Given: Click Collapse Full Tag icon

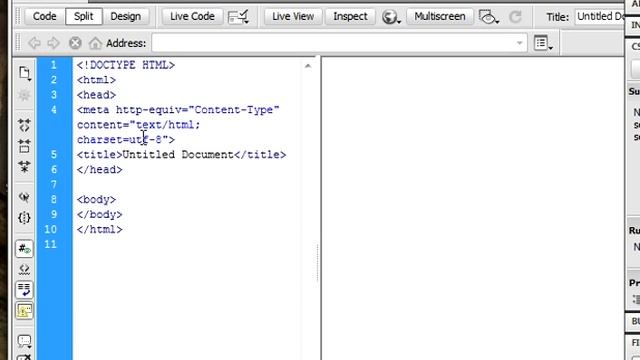Looking at the screenshot, I should tap(24, 125).
